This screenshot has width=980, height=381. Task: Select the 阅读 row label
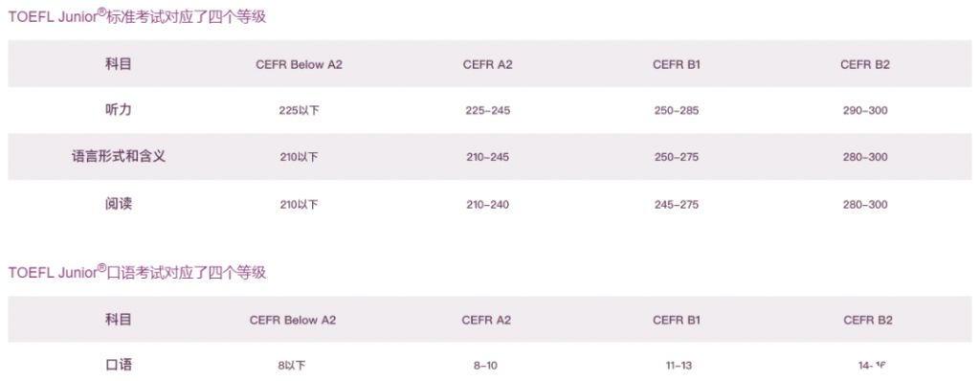(x=118, y=203)
